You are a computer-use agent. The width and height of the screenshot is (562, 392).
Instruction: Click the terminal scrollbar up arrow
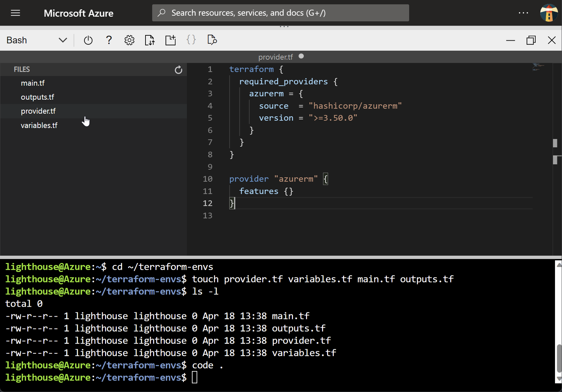(559, 265)
